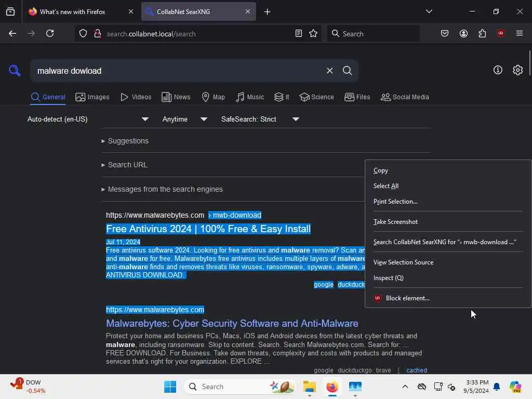This screenshot has width=532, height=399.
Task: Choose View Selection Source
Action: (448, 262)
